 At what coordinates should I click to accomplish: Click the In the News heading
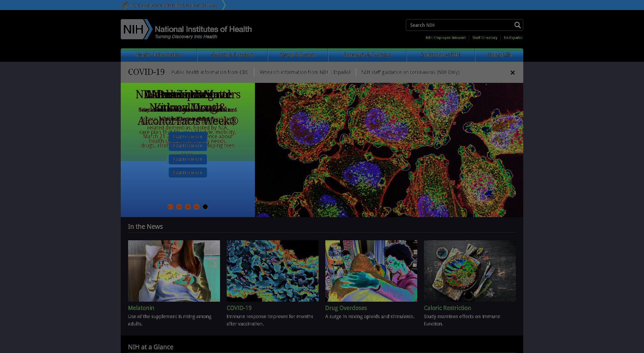(145, 226)
